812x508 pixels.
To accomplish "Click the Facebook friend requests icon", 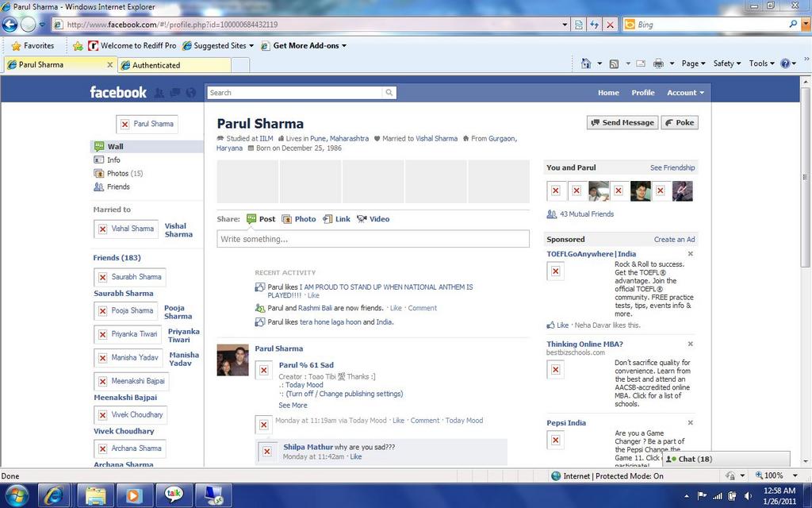I will 159,93.
